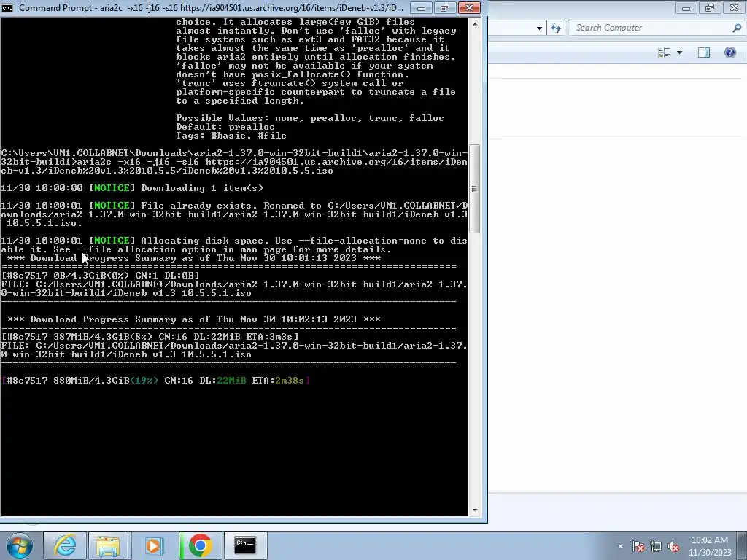Click the 10:02:13 Download Progress Summary header

[194, 319]
